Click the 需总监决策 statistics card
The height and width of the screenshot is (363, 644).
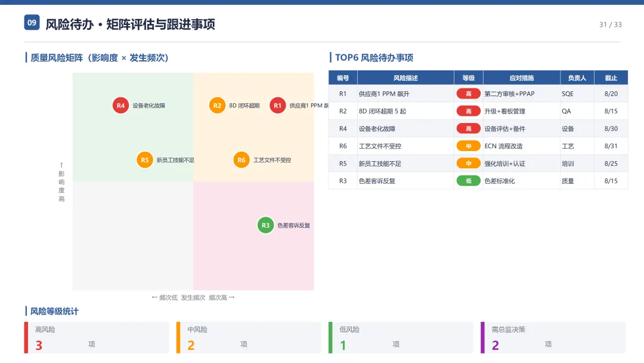click(x=553, y=337)
